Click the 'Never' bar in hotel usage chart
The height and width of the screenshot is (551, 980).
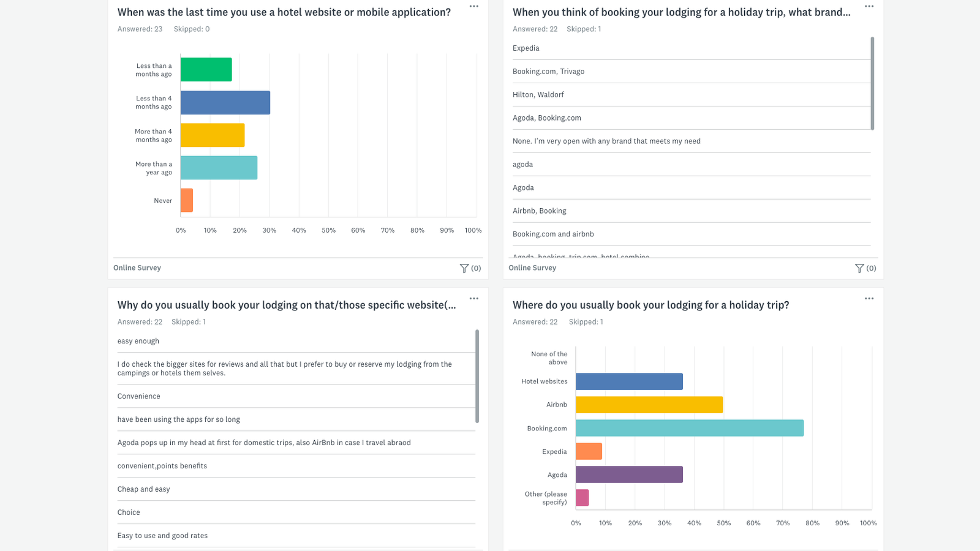pos(186,200)
